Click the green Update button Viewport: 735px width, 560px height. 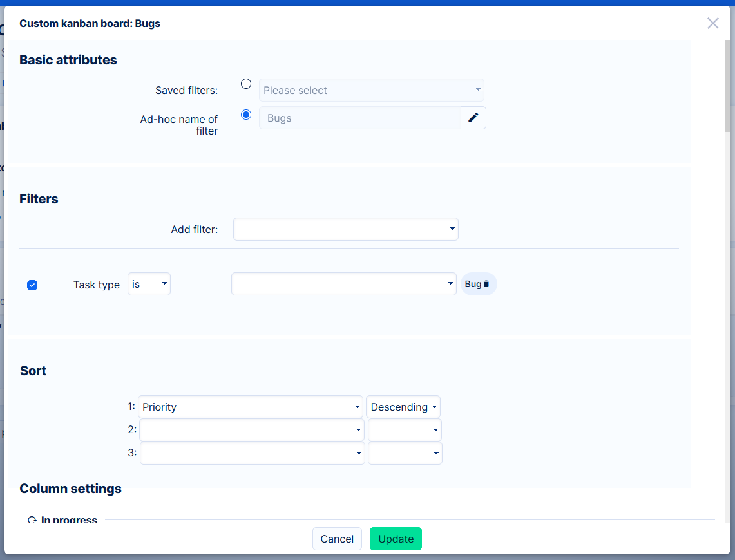[x=396, y=539]
